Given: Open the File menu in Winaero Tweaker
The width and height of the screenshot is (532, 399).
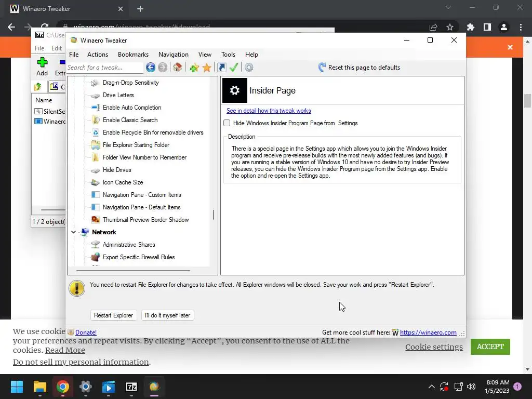Looking at the screenshot, I should 74,54.
